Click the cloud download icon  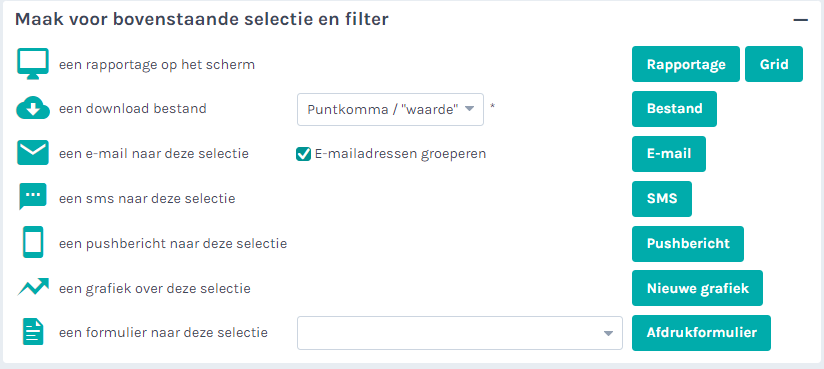[x=33, y=109]
